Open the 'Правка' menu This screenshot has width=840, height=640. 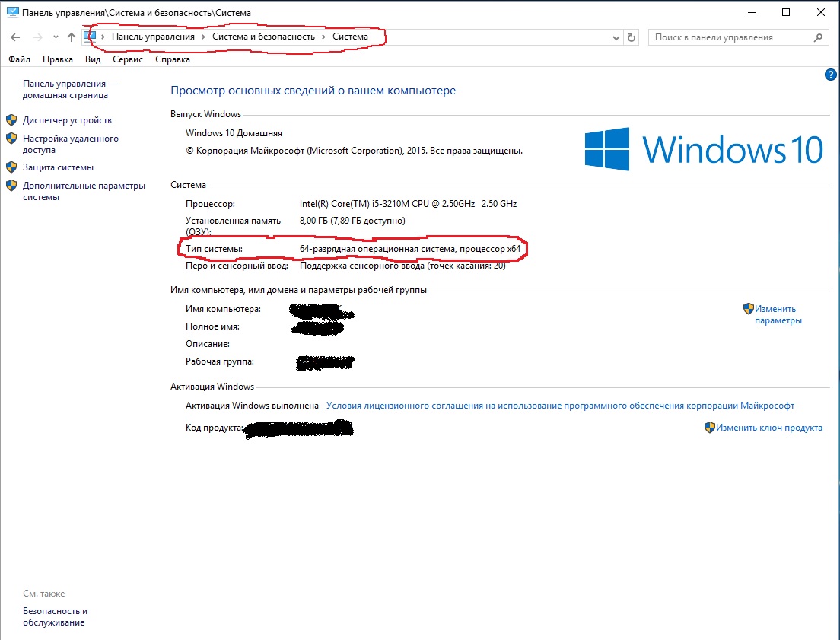pyautogui.click(x=57, y=59)
